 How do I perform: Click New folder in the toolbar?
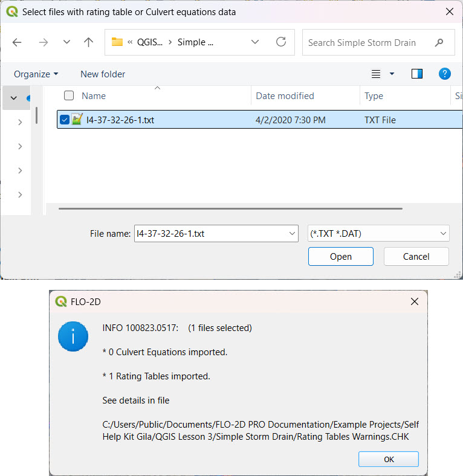(x=103, y=74)
